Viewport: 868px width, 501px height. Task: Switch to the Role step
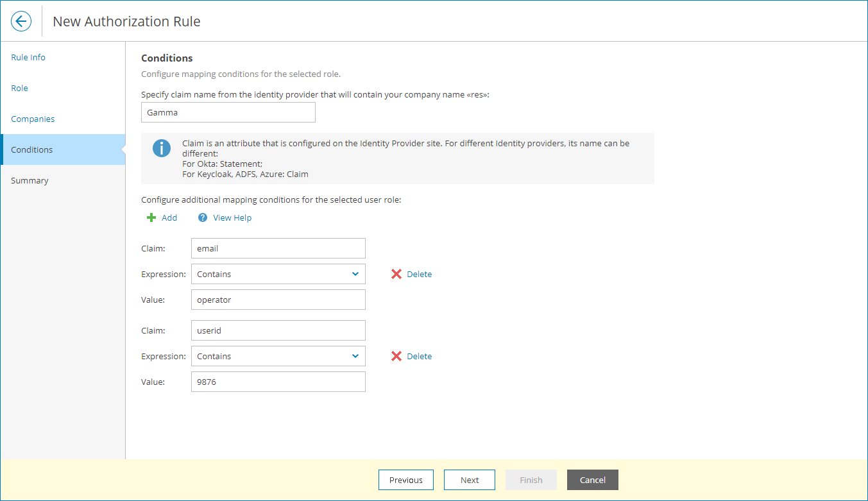[20, 88]
